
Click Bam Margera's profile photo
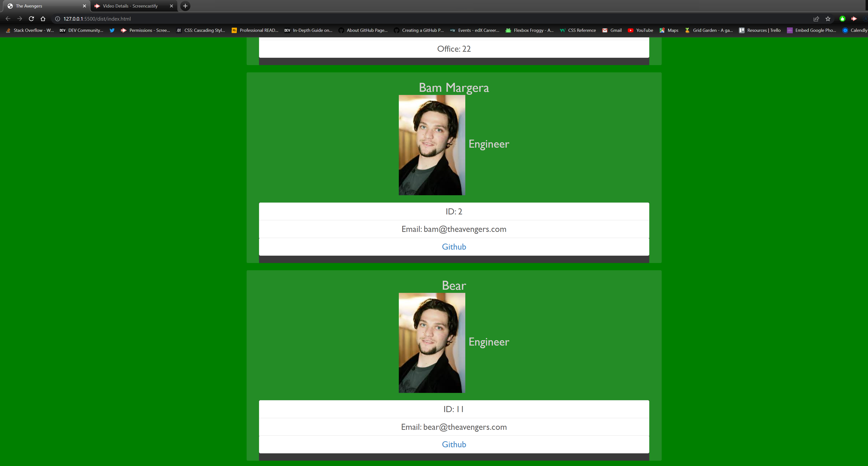[x=432, y=145]
